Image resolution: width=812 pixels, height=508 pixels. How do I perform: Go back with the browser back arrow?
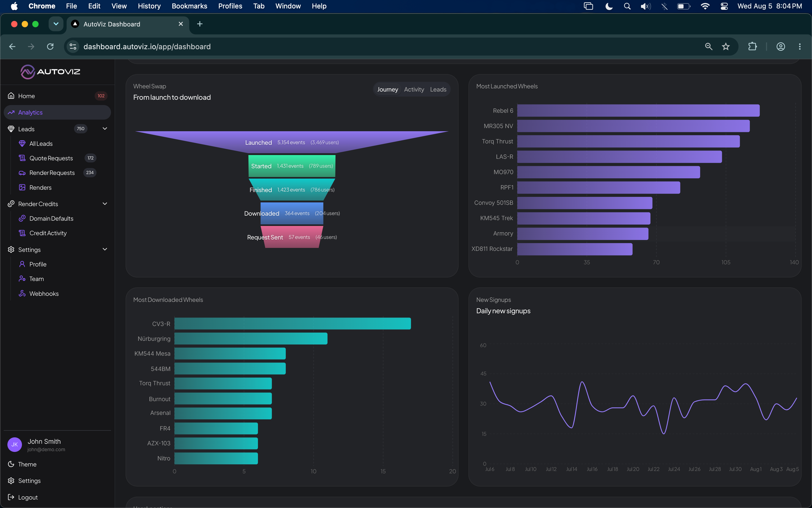[x=12, y=46]
